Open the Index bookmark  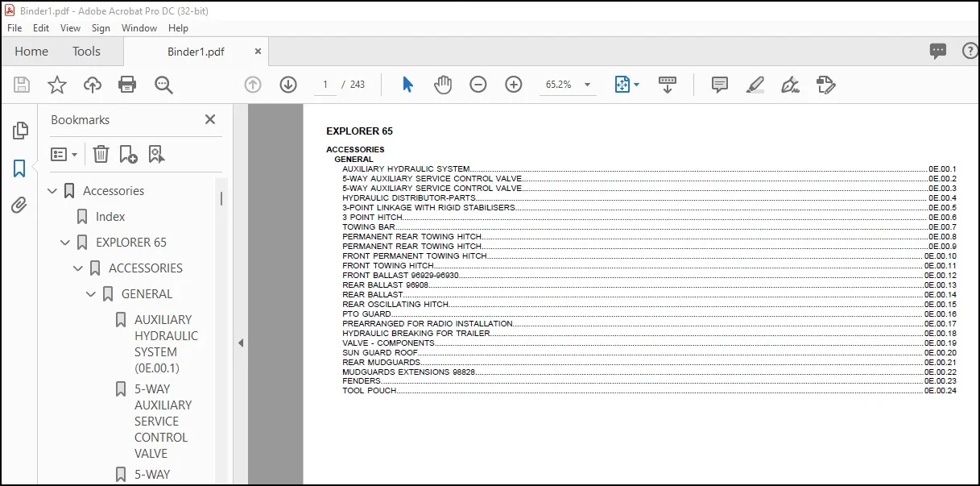pyautogui.click(x=110, y=217)
